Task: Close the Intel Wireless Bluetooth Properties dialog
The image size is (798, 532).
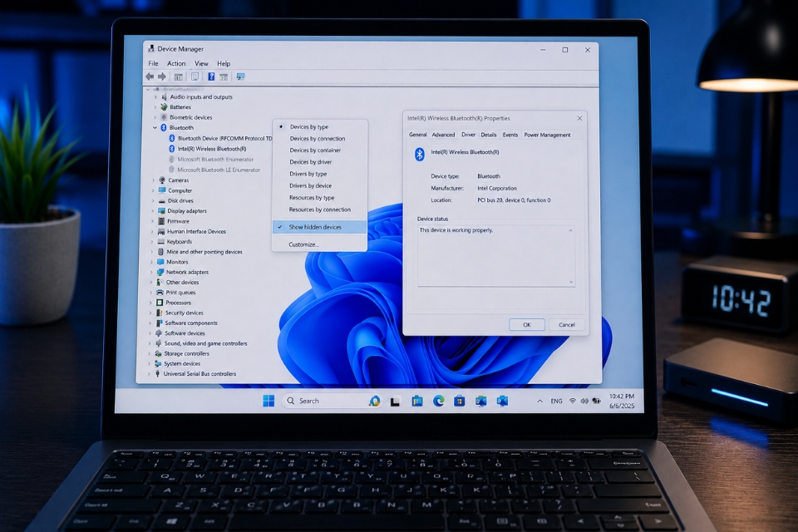Action: click(579, 118)
